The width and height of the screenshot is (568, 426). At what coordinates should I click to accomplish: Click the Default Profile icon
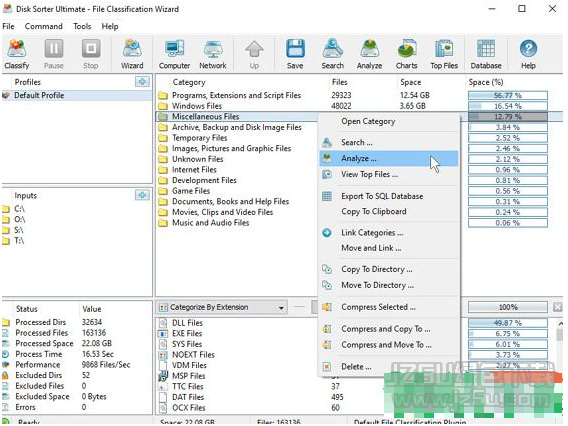pyautogui.click(x=5, y=95)
